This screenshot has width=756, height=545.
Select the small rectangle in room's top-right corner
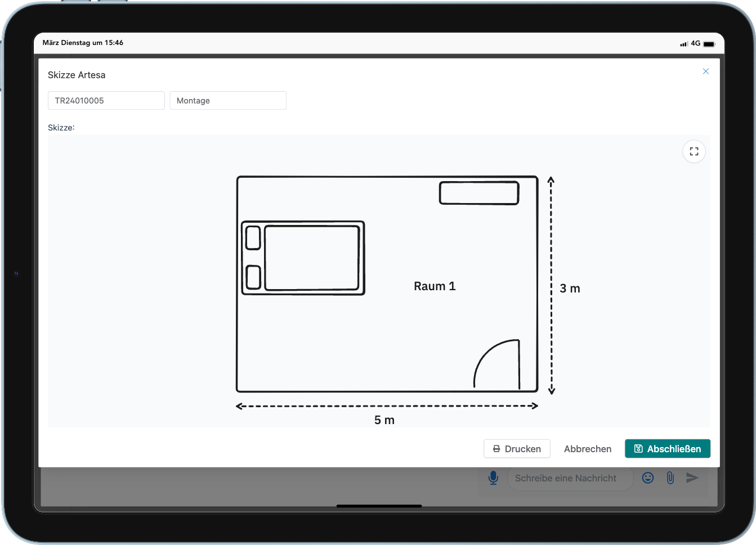[x=478, y=193]
